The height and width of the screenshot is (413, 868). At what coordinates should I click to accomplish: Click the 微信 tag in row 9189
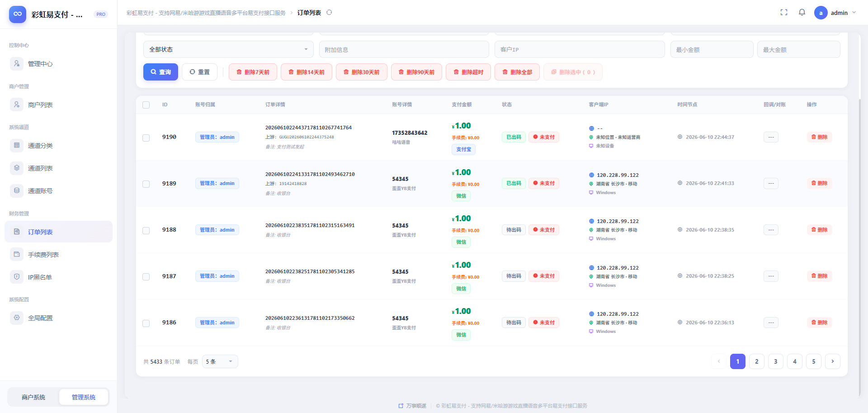[x=461, y=196]
